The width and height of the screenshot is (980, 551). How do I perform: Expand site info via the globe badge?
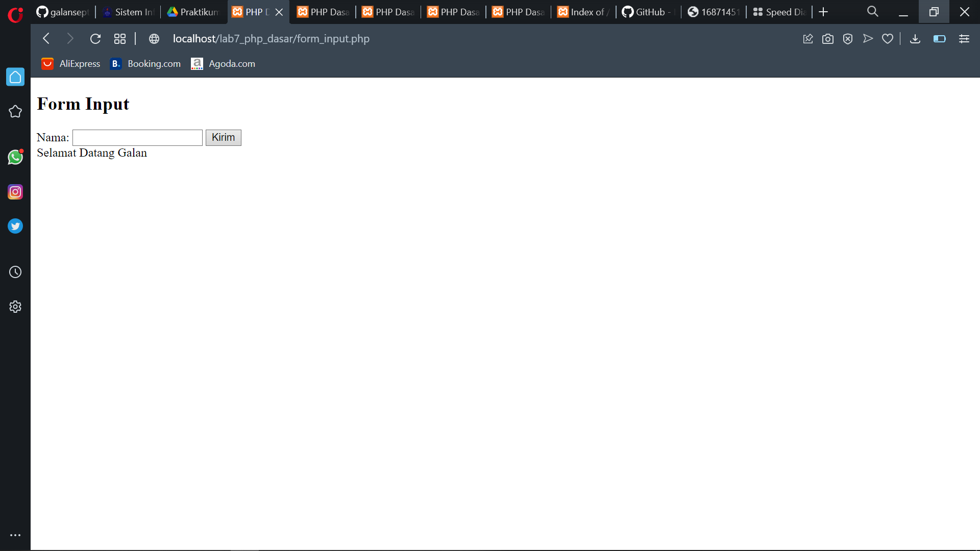pyautogui.click(x=154, y=38)
